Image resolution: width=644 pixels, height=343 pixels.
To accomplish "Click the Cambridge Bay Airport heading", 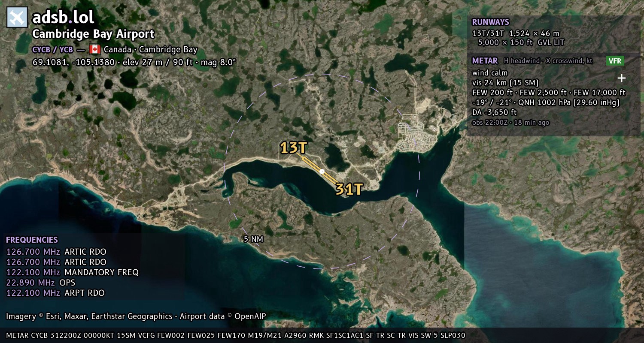I will [93, 34].
